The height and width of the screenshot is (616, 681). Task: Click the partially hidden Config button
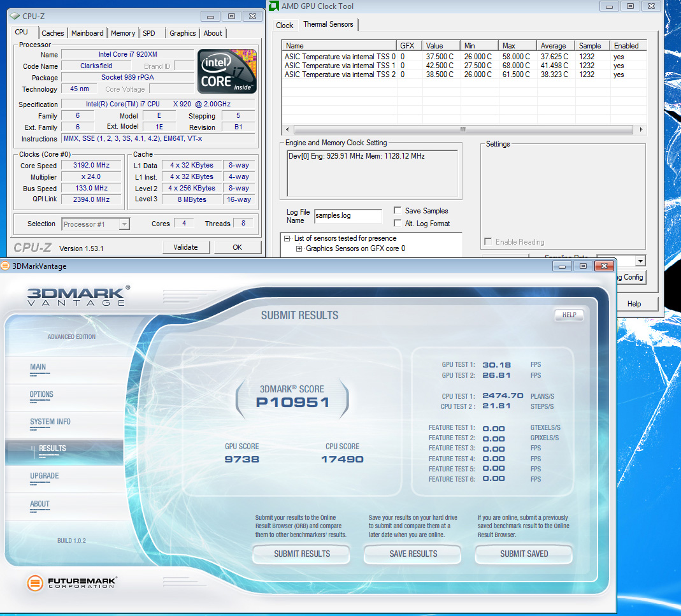coord(631,277)
